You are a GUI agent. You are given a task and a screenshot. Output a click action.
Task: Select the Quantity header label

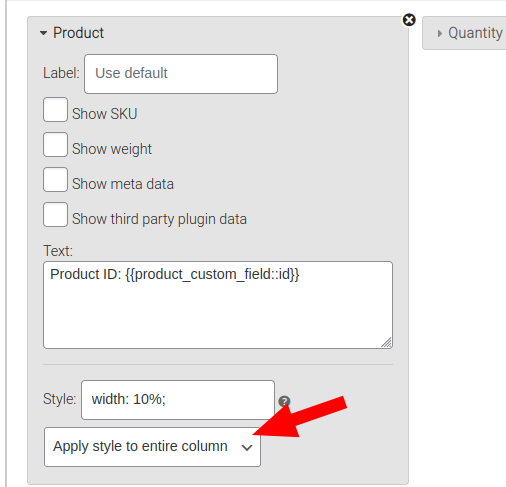pos(475,33)
